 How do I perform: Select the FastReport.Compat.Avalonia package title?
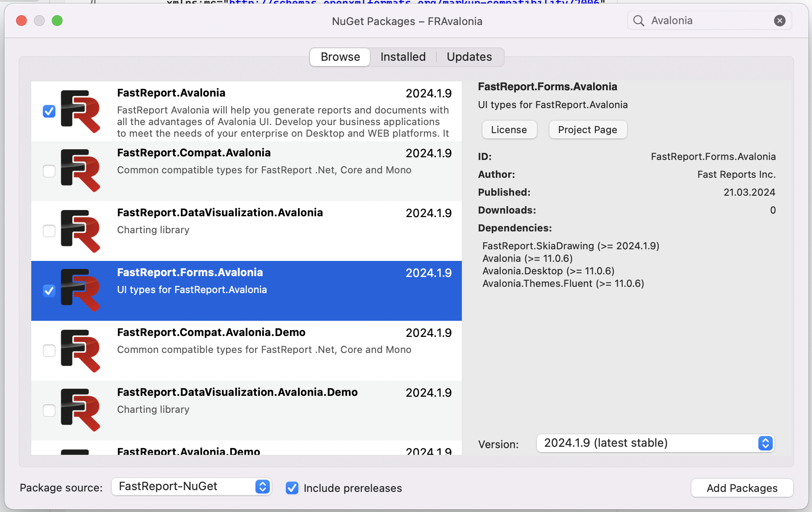(x=194, y=153)
